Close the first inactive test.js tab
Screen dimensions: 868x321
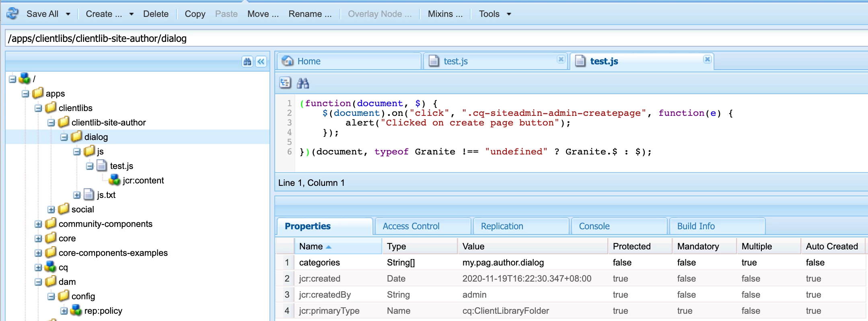pyautogui.click(x=561, y=60)
